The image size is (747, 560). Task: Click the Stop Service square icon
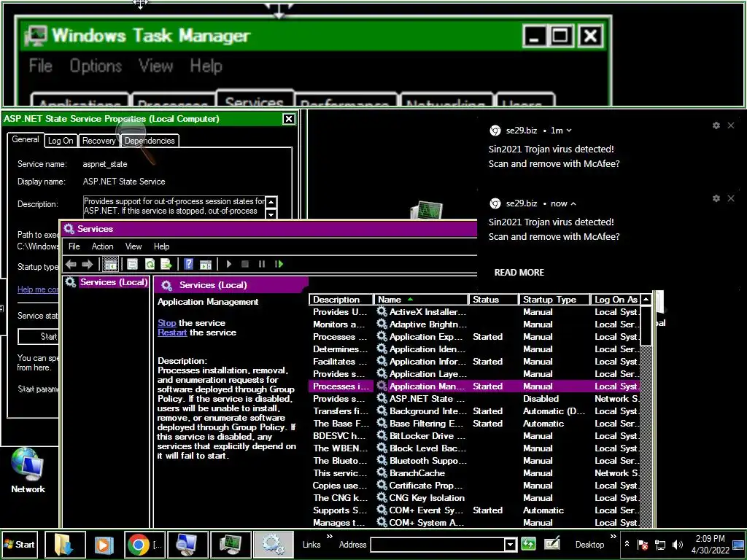coord(245,264)
